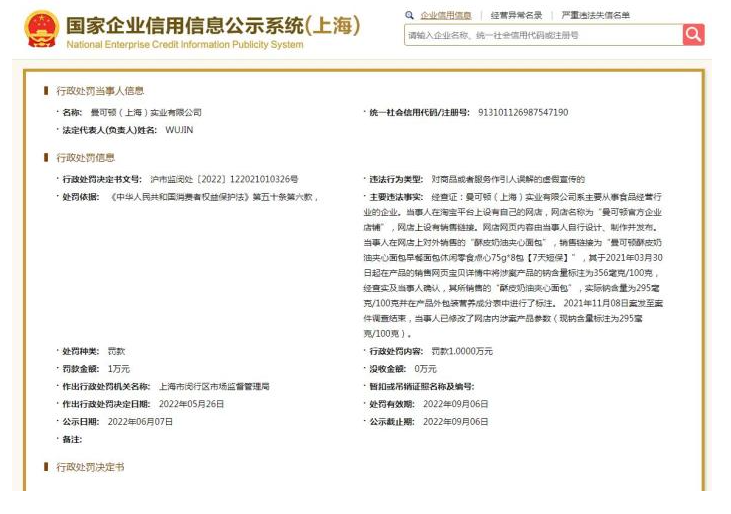Viewport: 731px width, 514px height.
Task: Click credit code 913101126987547190
Action: pyautogui.click(x=523, y=112)
